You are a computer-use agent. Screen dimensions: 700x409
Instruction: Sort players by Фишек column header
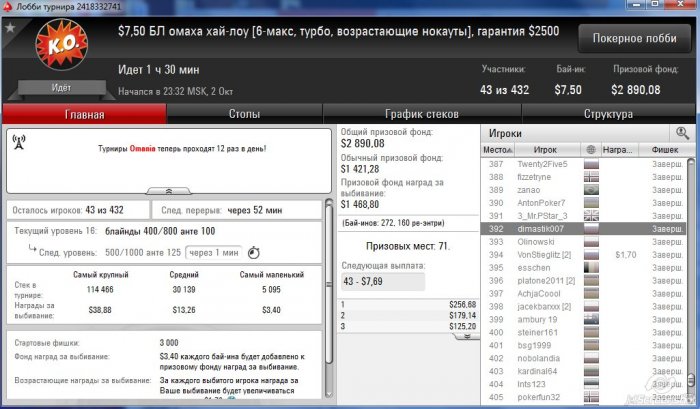pyautogui.click(x=665, y=150)
